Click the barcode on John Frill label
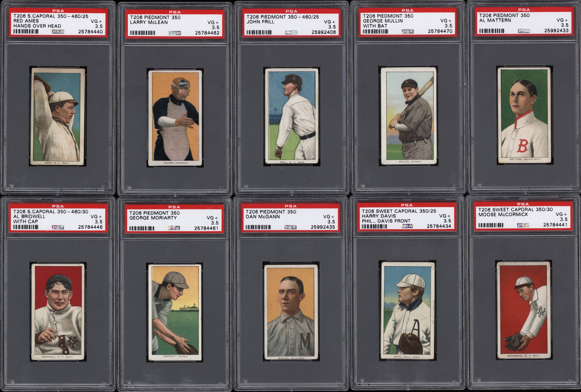 (259, 32)
